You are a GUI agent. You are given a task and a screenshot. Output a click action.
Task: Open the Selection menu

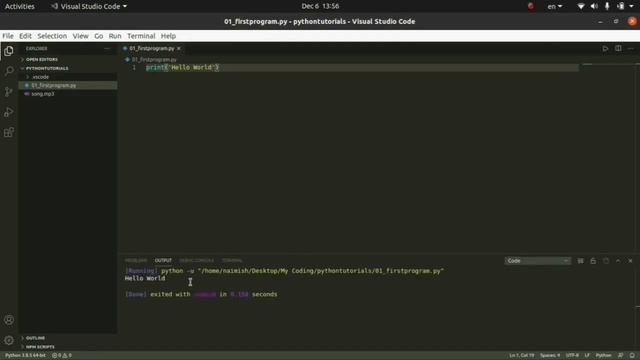(52, 36)
